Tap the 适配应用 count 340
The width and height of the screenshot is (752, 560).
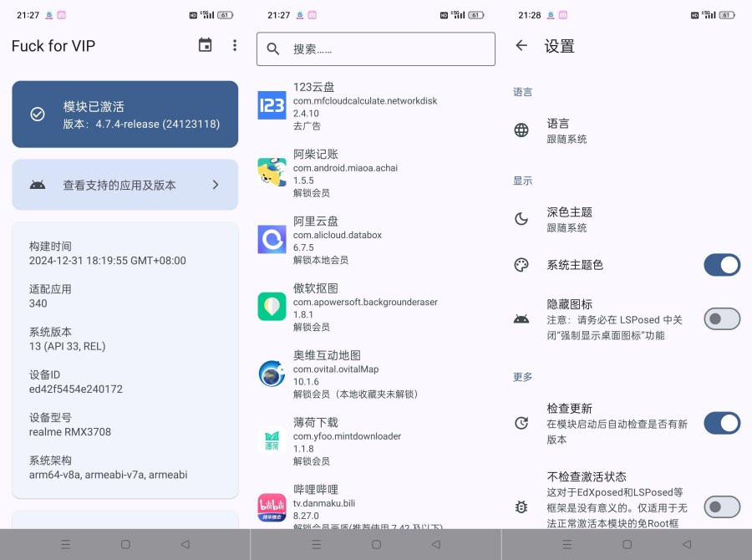[x=38, y=303]
